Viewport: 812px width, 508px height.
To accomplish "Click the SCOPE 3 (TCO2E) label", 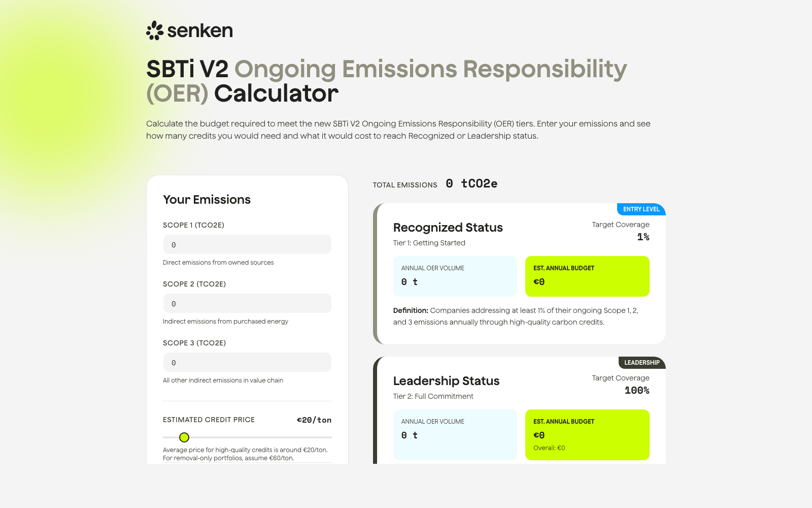I will 194,343.
